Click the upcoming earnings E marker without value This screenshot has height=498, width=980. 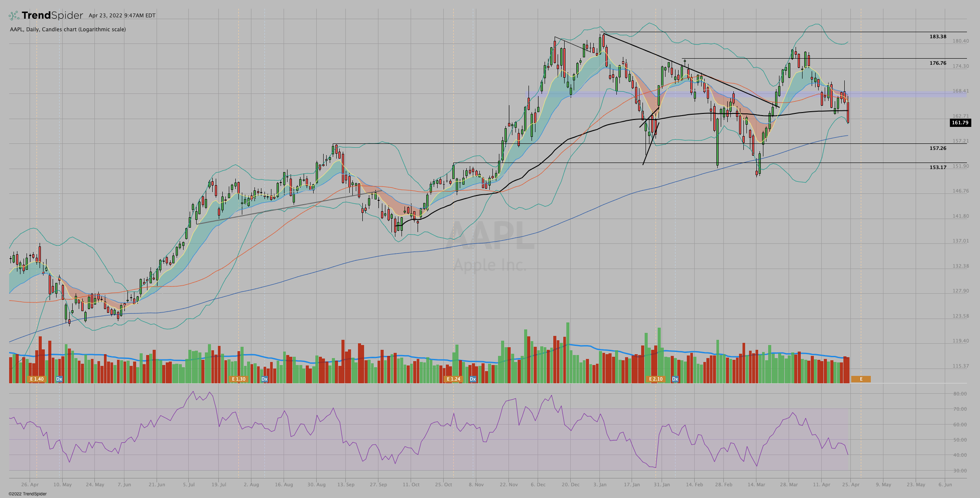861,379
